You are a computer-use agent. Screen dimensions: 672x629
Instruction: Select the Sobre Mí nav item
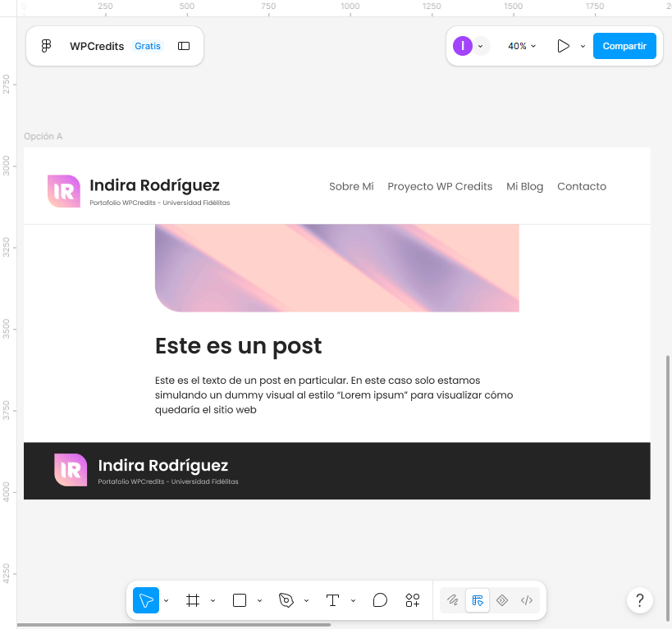(x=351, y=186)
